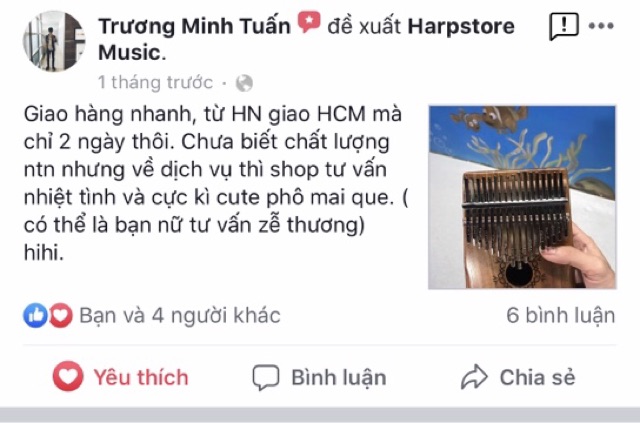Click the 'Bình luận' comment button
Image resolution: width=640 pixels, height=423 pixels.
319,377
